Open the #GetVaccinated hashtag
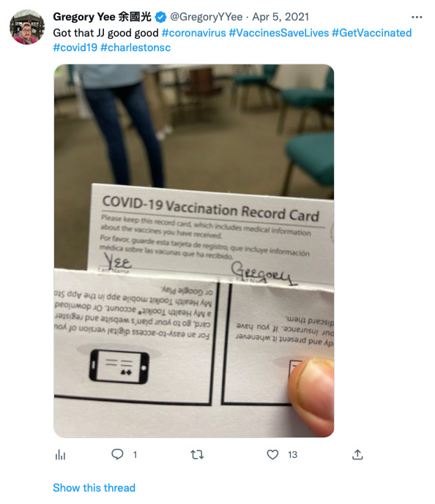This screenshot has width=435, height=504. [x=371, y=33]
